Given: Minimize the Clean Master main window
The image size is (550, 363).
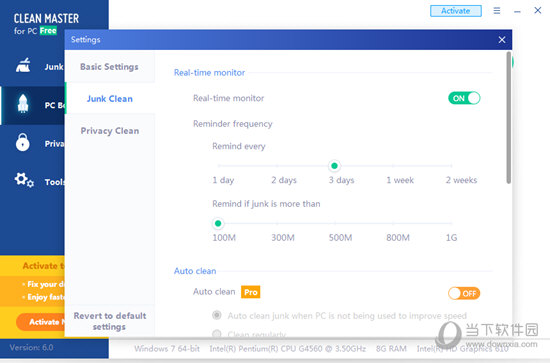Looking at the screenshot, I should point(517,12).
